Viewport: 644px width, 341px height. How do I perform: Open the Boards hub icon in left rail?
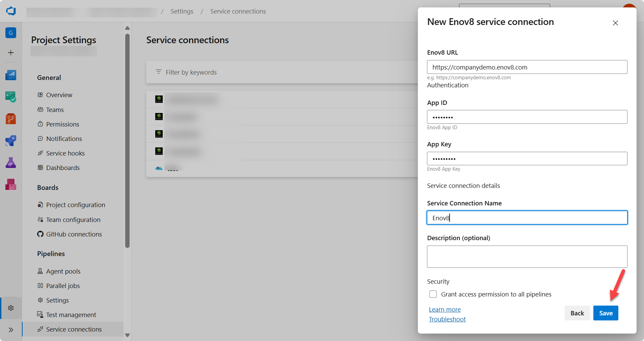(x=11, y=97)
